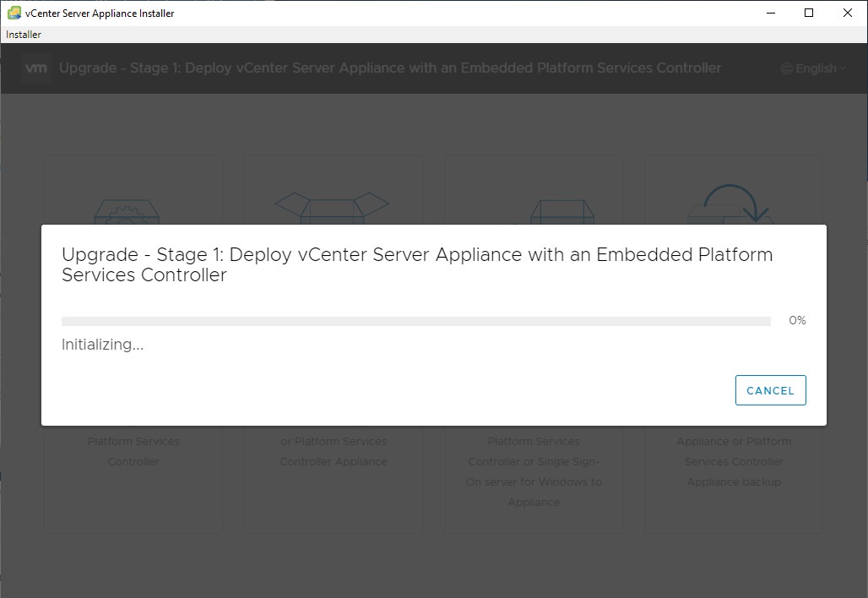The width and height of the screenshot is (868, 598).
Task: Select the Initializing... status text
Action: 102,345
